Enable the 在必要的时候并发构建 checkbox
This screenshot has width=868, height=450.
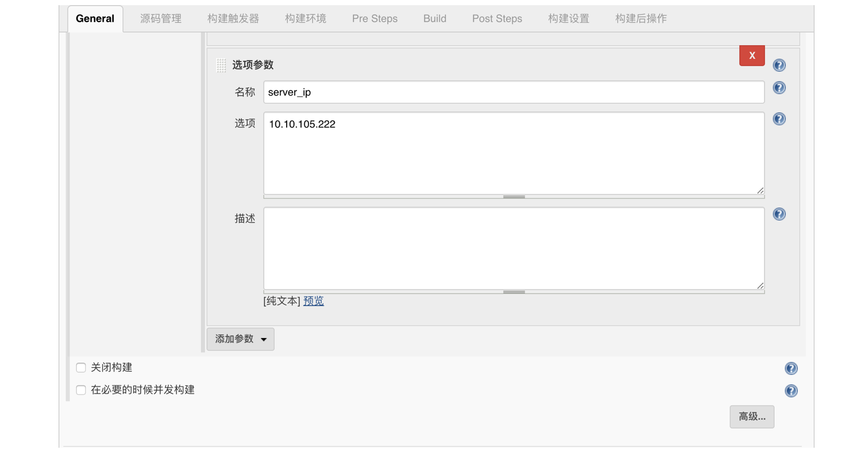click(81, 390)
